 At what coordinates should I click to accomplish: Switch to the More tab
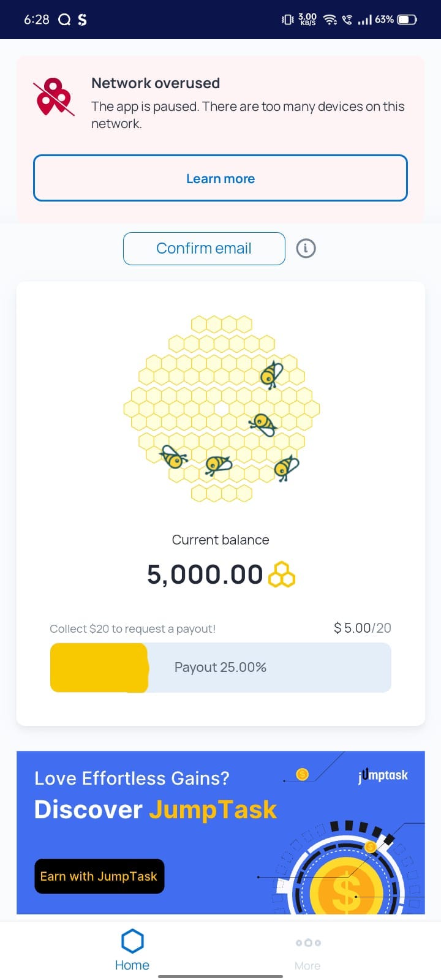[308, 953]
